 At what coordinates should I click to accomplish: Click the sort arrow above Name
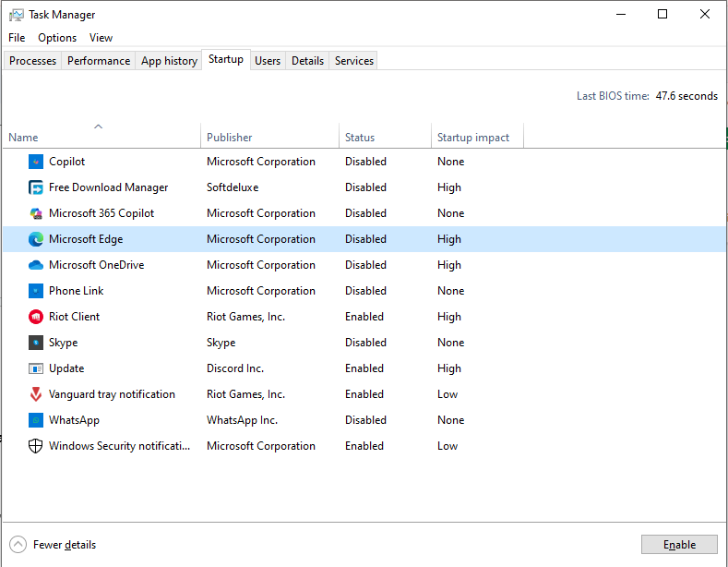(x=98, y=127)
